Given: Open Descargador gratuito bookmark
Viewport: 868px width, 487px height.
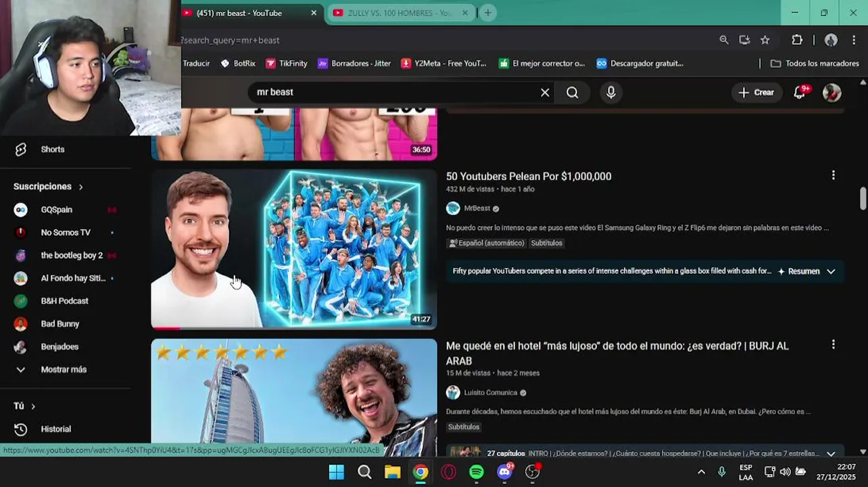Looking at the screenshot, I should click(640, 64).
